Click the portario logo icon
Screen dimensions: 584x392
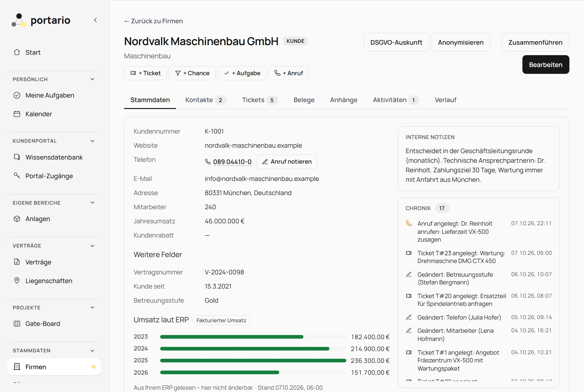19,20
